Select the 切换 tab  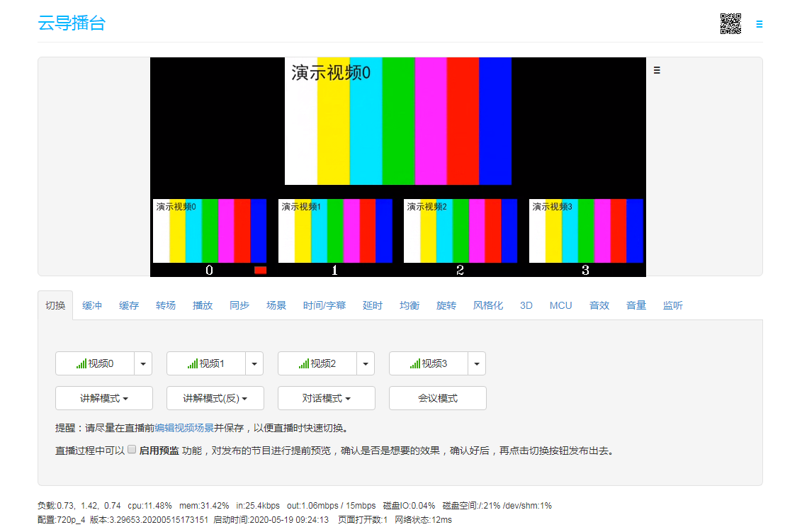click(x=55, y=305)
